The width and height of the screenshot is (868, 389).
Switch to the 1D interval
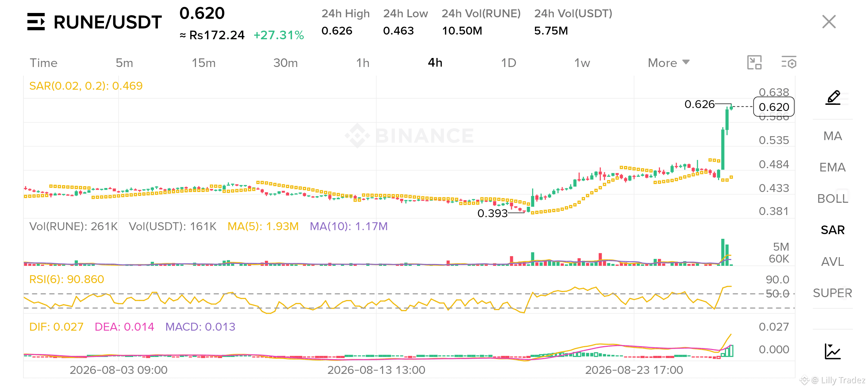509,63
